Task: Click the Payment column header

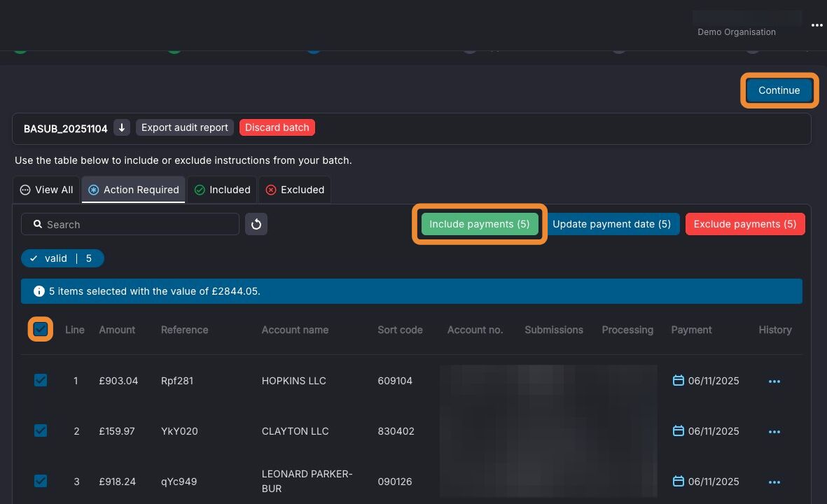Action: click(691, 330)
